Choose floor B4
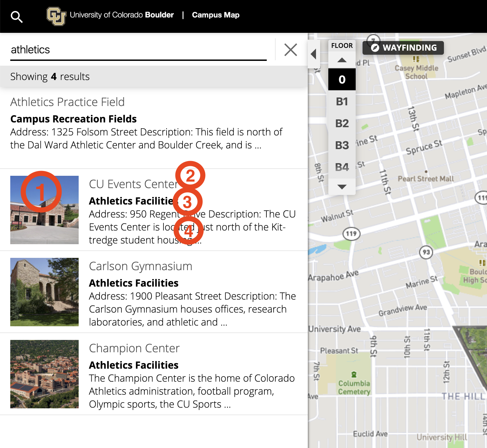The height and width of the screenshot is (448, 487). point(342,167)
